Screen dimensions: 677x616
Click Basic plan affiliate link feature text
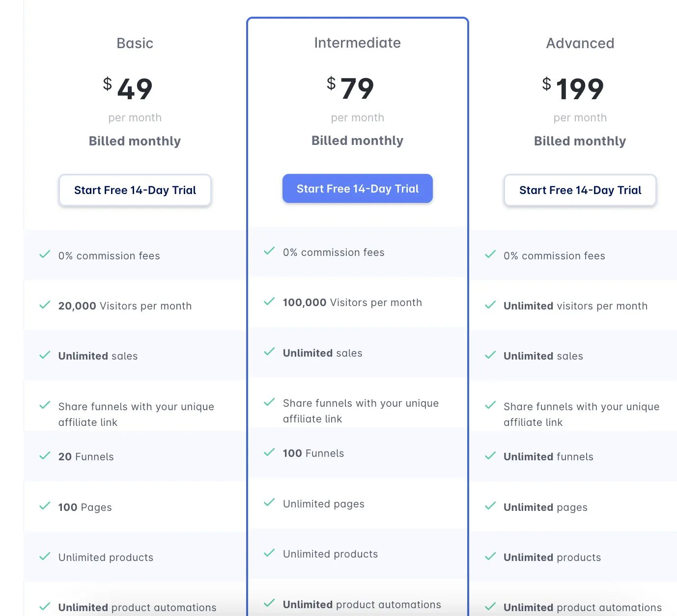click(136, 415)
